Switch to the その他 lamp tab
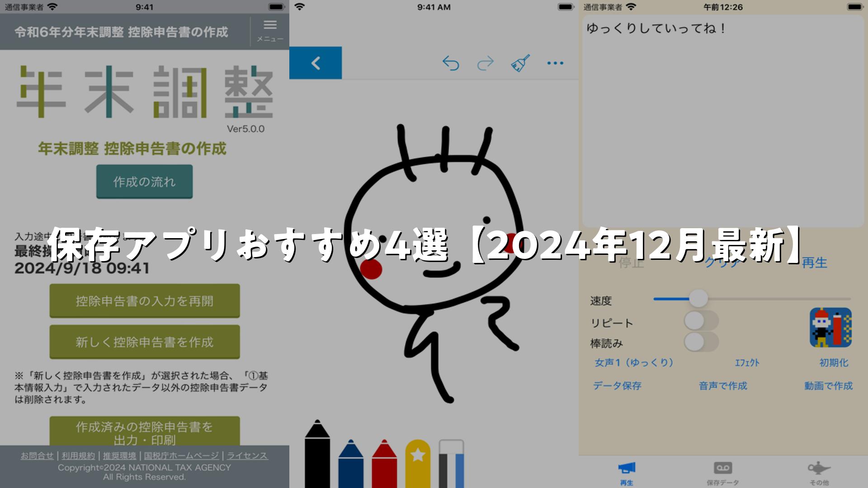This screenshot has width=868, height=488. [819, 473]
